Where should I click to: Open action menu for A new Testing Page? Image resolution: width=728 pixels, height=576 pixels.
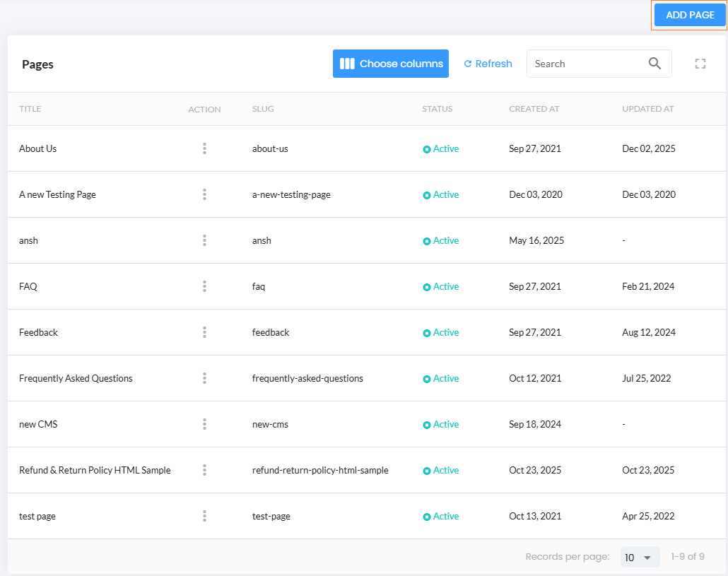click(x=204, y=194)
